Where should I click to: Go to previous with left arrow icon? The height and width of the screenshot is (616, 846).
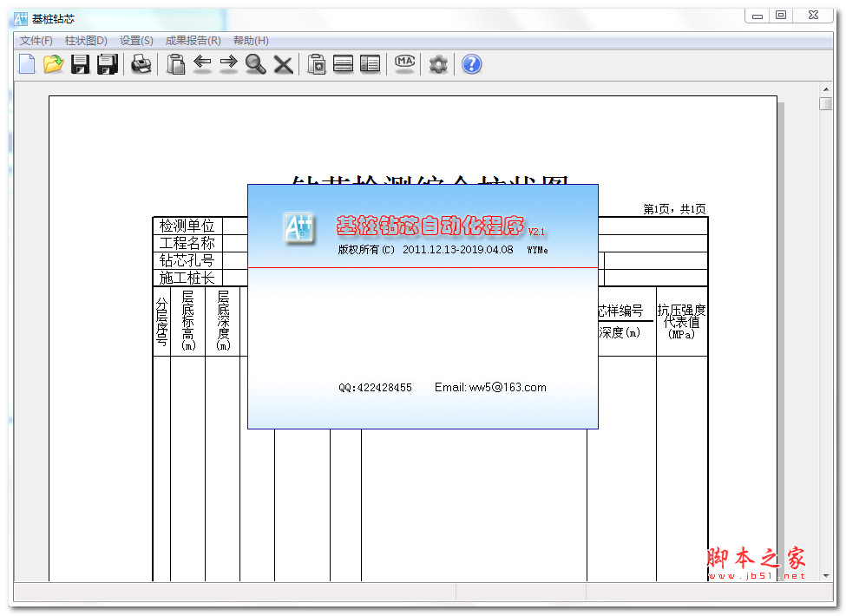202,63
